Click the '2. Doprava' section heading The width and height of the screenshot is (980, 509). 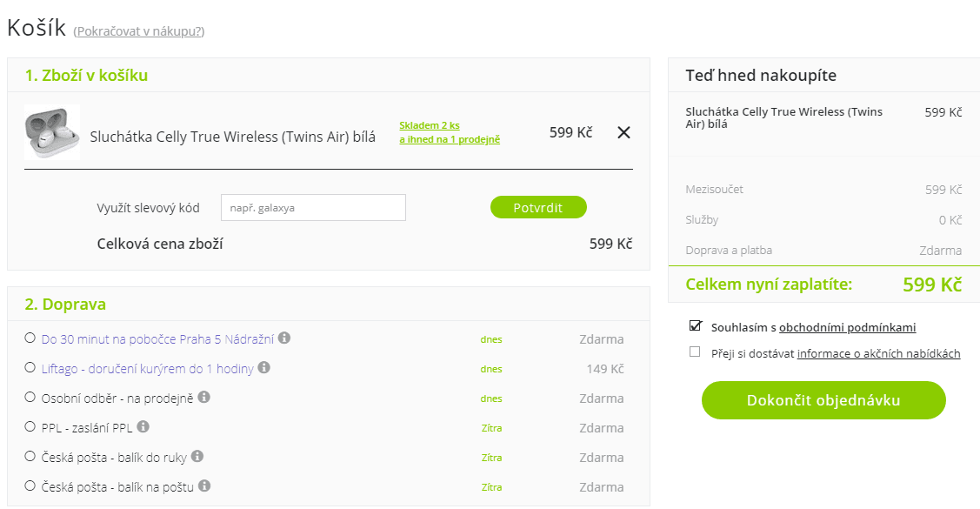pos(65,305)
